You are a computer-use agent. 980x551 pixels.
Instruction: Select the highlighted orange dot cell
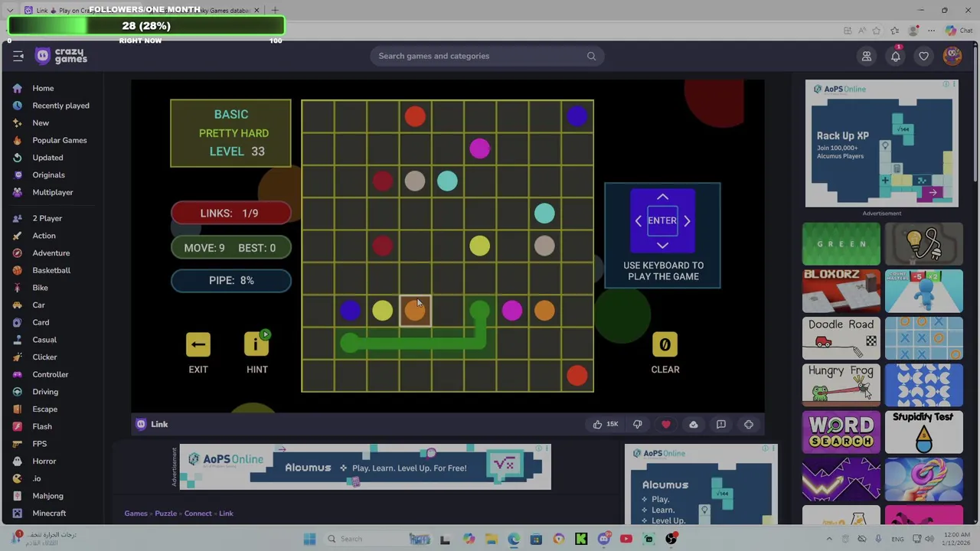coord(415,310)
